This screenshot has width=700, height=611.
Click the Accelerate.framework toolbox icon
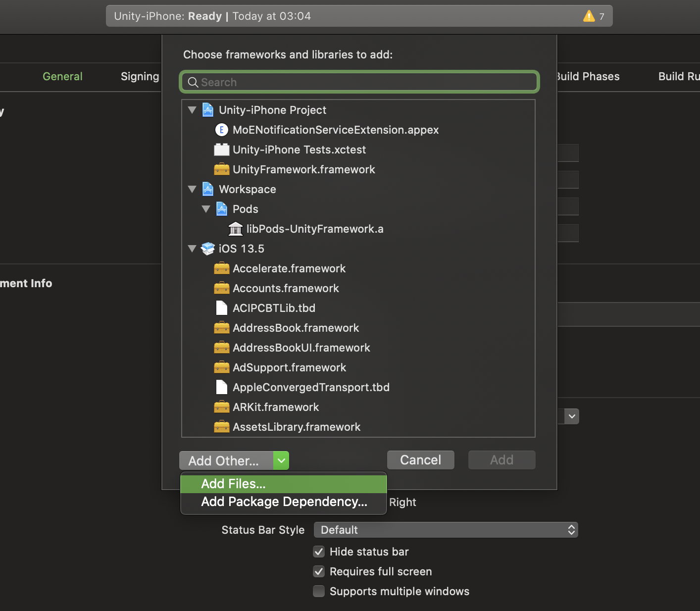[x=222, y=268]
